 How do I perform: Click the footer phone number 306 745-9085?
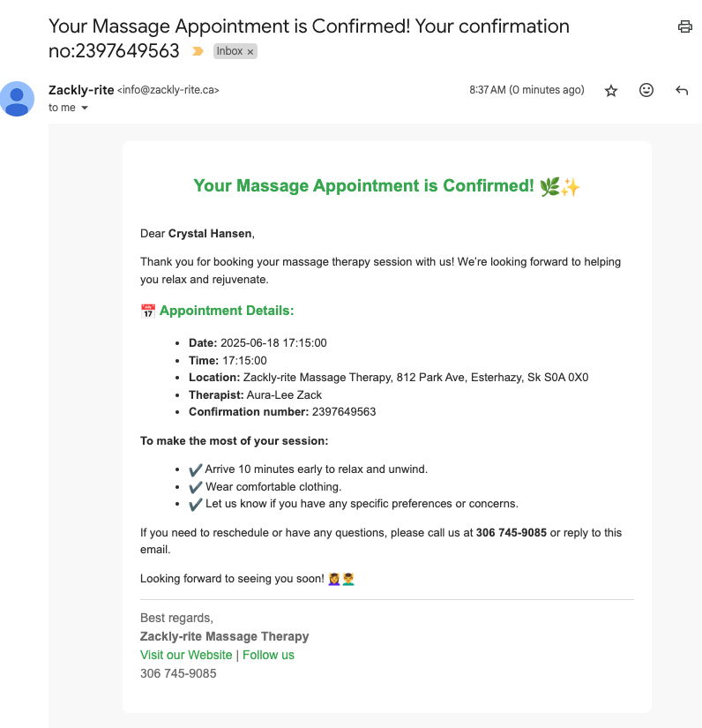click(178, 673)
